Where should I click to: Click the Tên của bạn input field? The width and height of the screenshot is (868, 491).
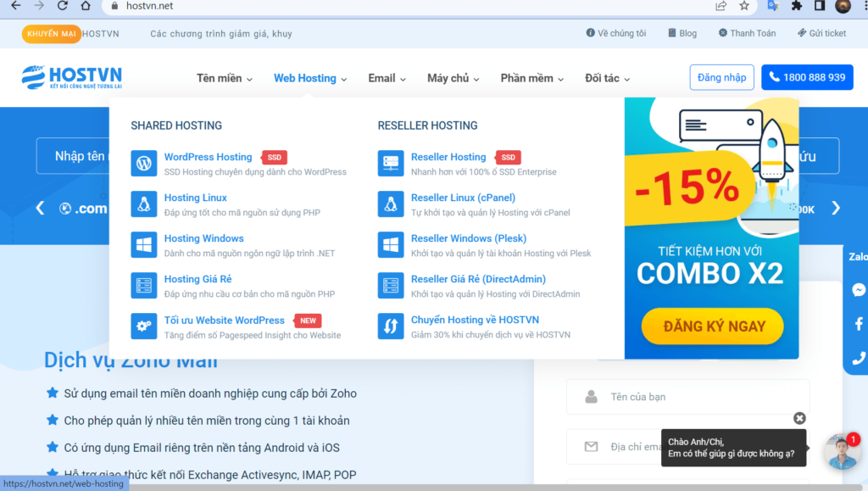tap(687, 396)
